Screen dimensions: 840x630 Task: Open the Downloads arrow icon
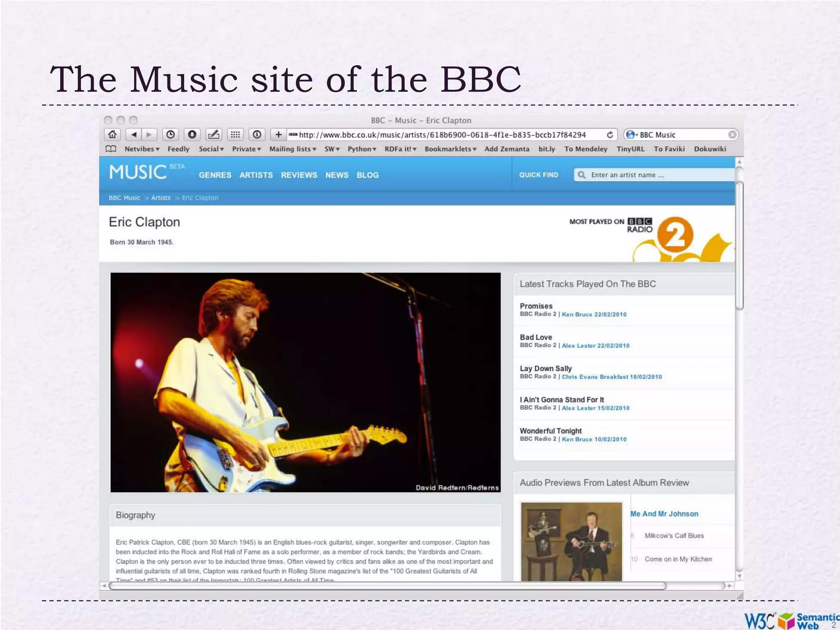pyautogui.click(x=192, y=135)
